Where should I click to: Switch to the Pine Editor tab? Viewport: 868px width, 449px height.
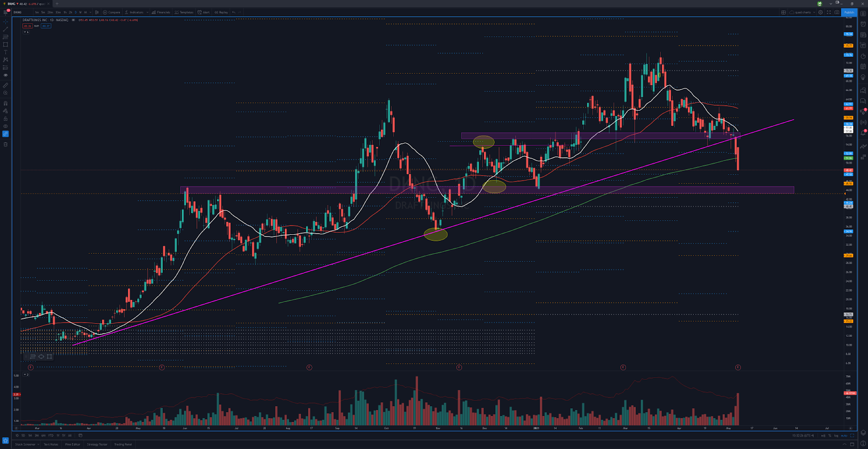(73, 444)
